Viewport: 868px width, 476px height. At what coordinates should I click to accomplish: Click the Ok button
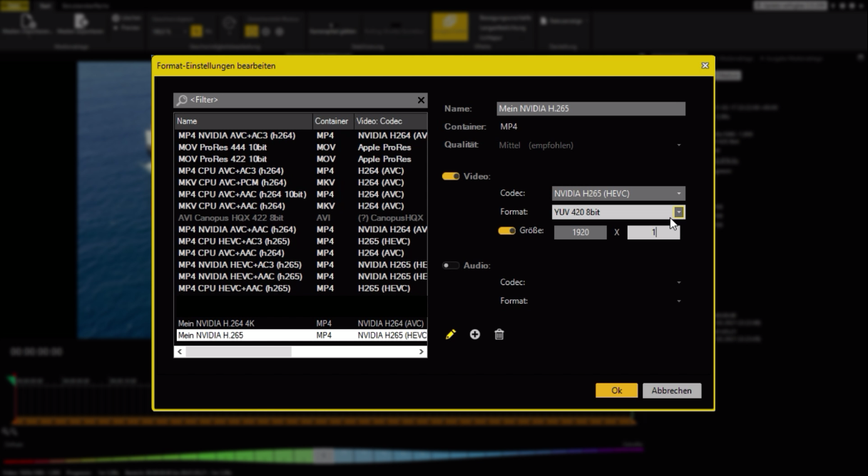click(x=616, y=390)
